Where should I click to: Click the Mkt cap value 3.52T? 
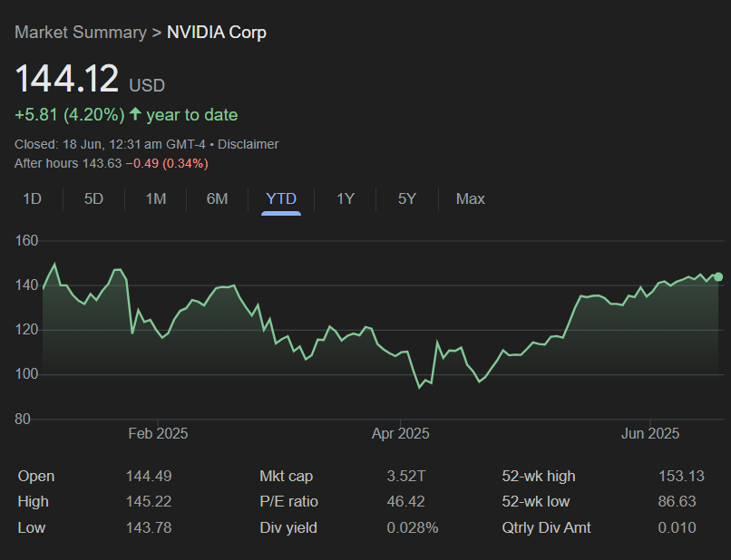click(x=406, y=476)
